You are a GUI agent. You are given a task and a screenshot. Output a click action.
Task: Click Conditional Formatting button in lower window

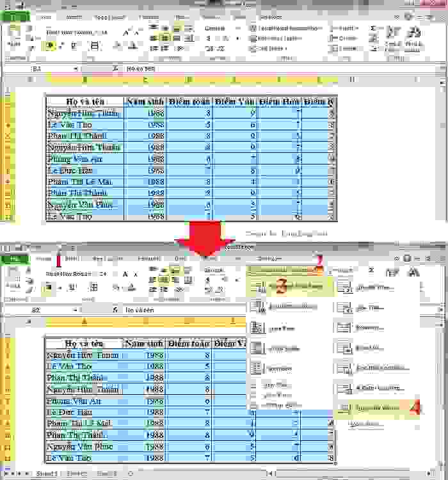285,269
